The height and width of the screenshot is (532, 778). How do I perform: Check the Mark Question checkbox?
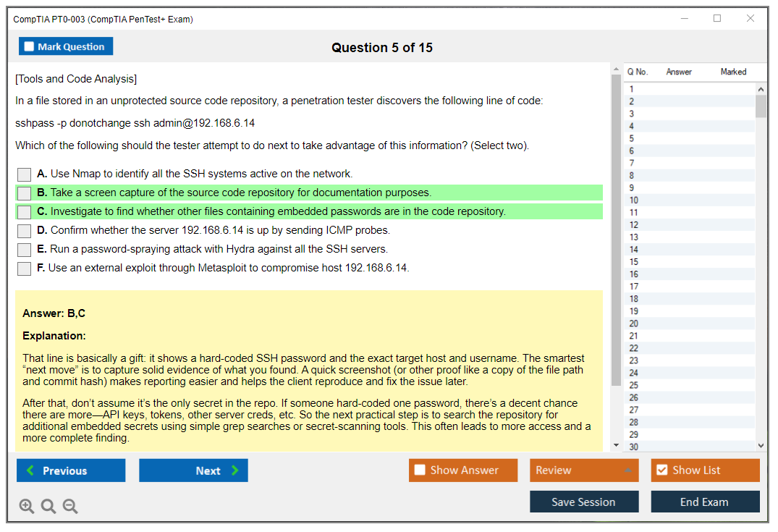coord(29,47)
